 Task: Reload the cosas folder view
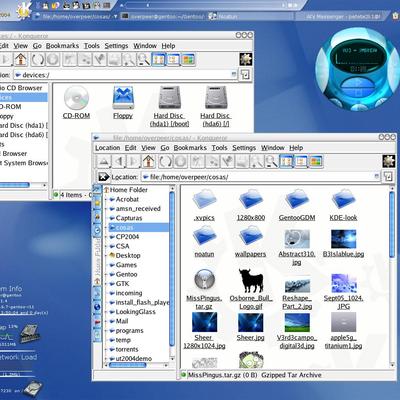point(166,162)
